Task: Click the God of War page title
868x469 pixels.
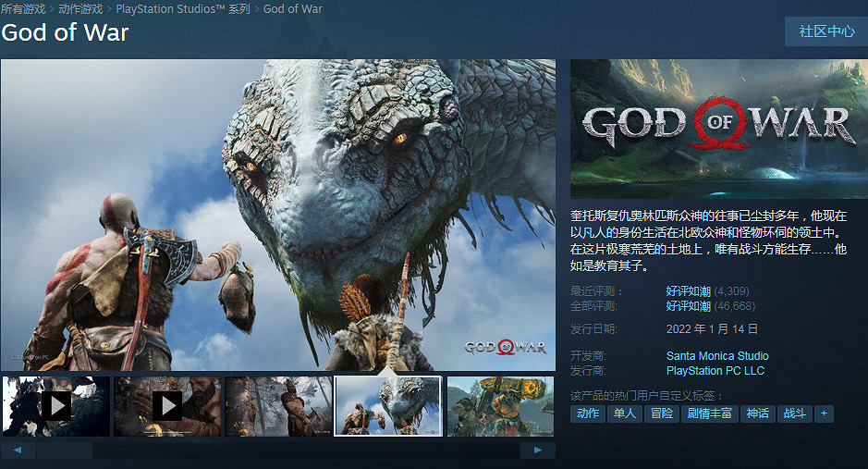Action: pyautogui.click(x=65, y=32)
